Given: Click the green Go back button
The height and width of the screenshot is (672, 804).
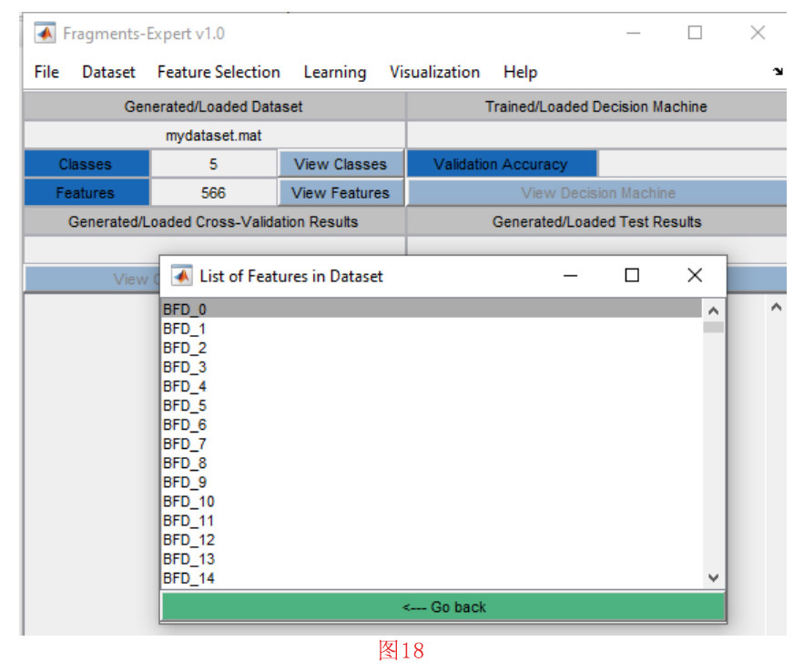Looking at the screenshot, I should [443, 606].
